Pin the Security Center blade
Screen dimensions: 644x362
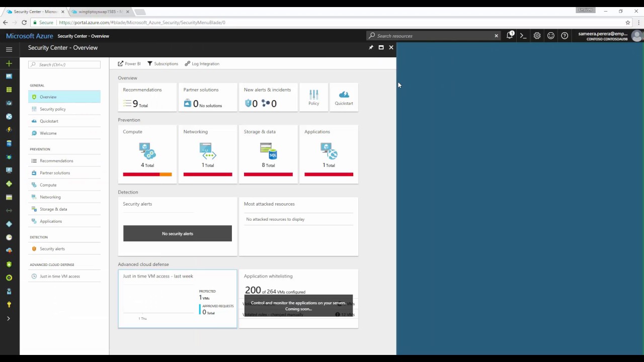(371, 48)
